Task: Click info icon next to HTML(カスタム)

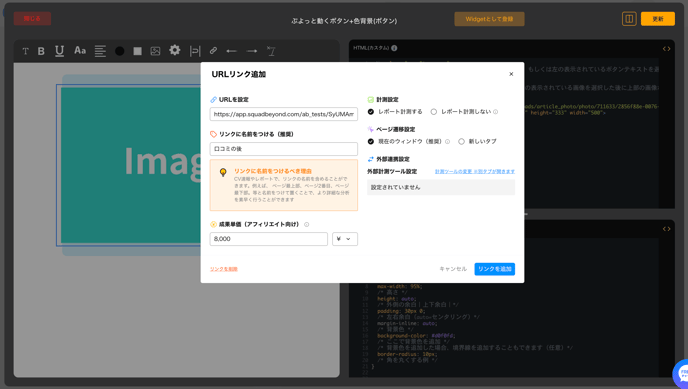Action: tap(394, 48)
